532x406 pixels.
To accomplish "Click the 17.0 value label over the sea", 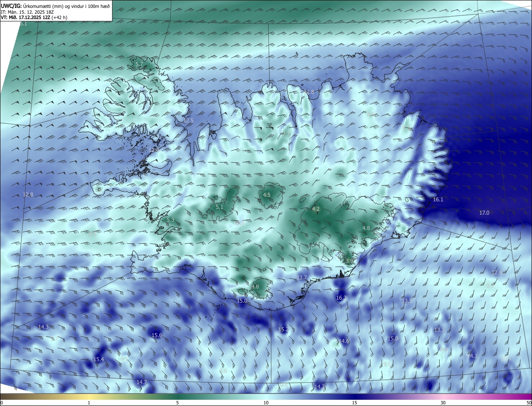I will 484,213.
